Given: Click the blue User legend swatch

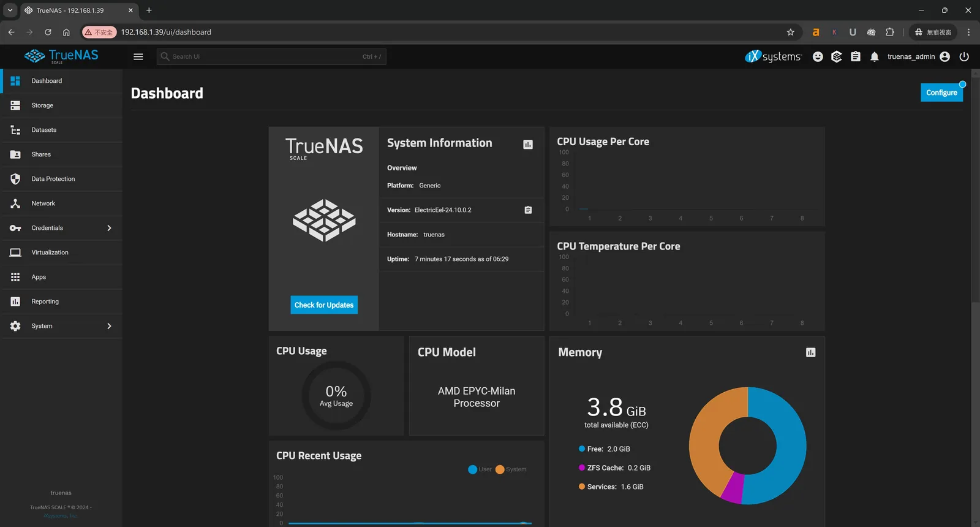Looking at the screenshot, I should [472, 469].
